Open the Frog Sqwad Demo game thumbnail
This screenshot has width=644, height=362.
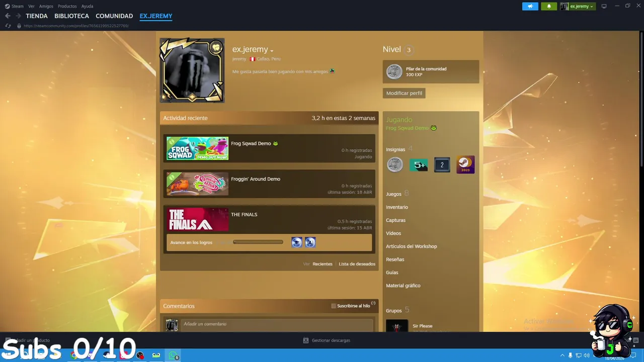coord(197,148)
